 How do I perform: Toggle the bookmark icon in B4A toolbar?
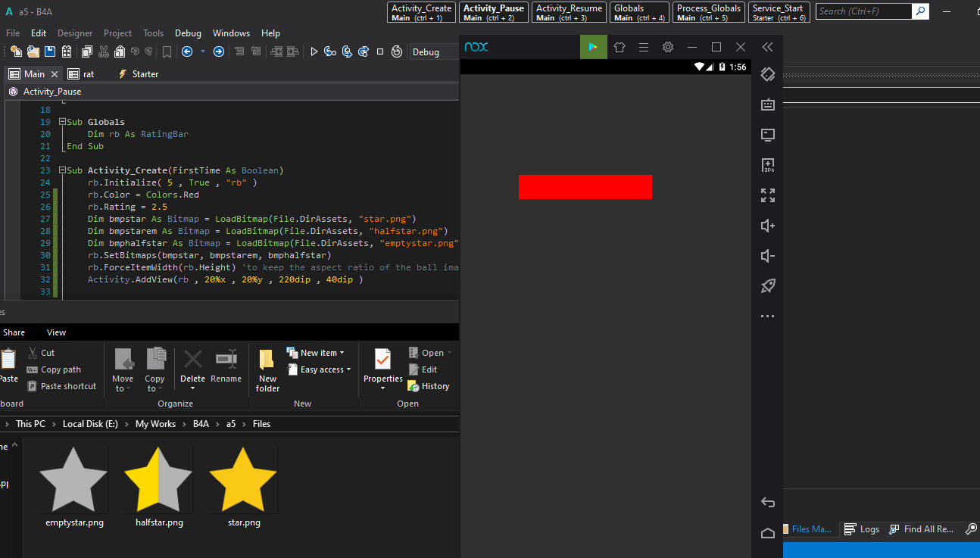167,51
